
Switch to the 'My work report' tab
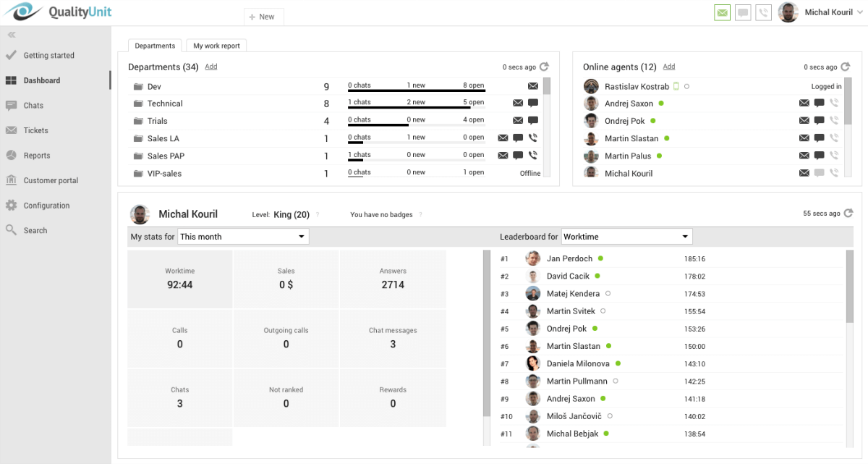point(216,45)
